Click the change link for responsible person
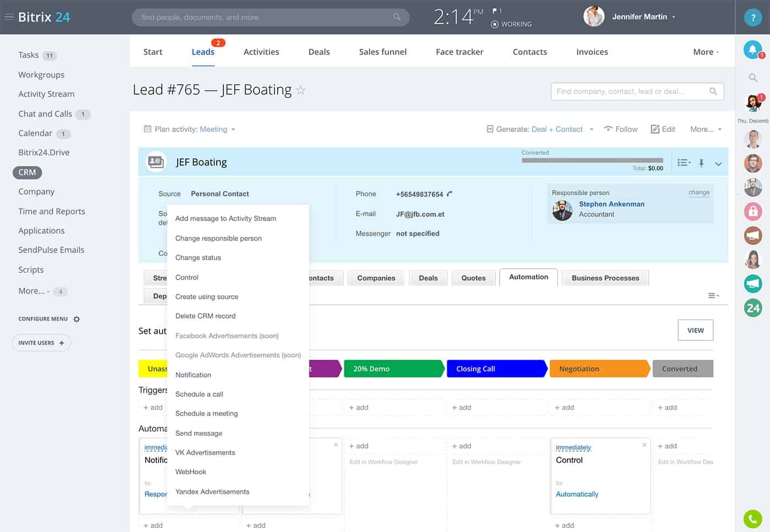 click(x=698, y=193)
